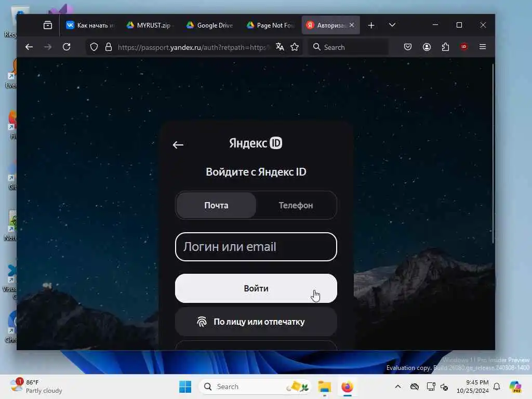532x399 pixels.
Task: Click the URL address bar
Action: [193, 47]
